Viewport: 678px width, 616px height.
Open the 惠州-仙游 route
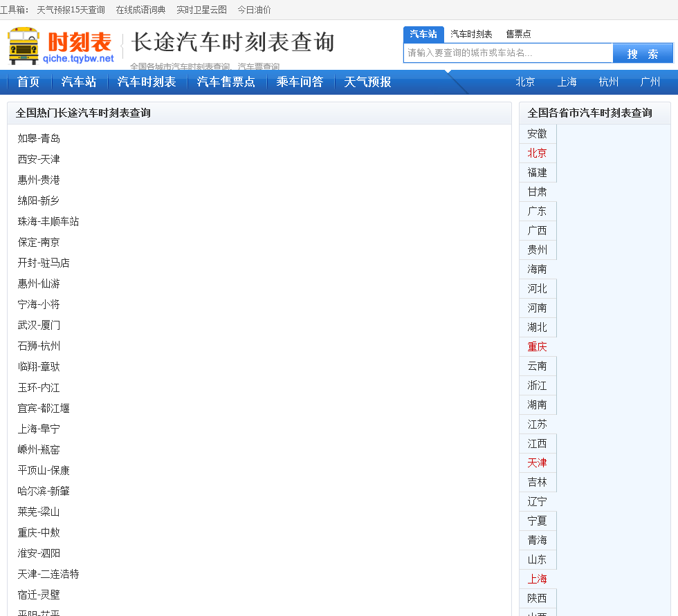coord(39,284)
